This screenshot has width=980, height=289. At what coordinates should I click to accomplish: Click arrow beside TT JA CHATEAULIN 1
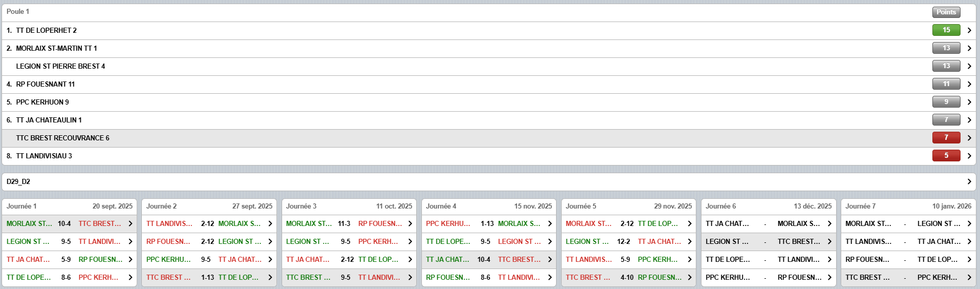[x=969, y=120]
